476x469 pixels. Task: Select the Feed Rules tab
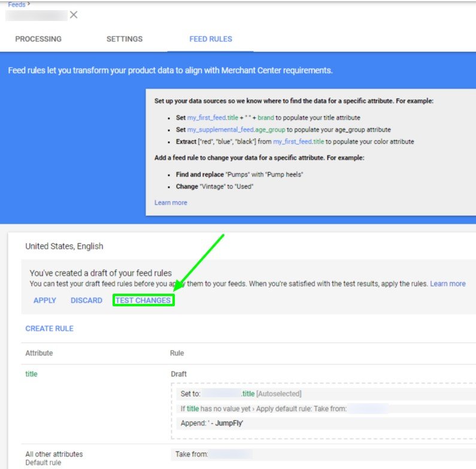211,39
